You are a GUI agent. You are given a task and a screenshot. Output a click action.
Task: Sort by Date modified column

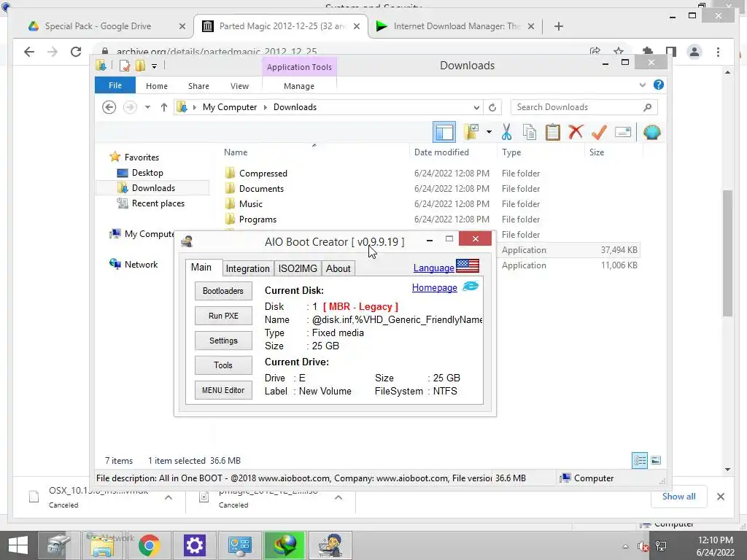[441, 152]
